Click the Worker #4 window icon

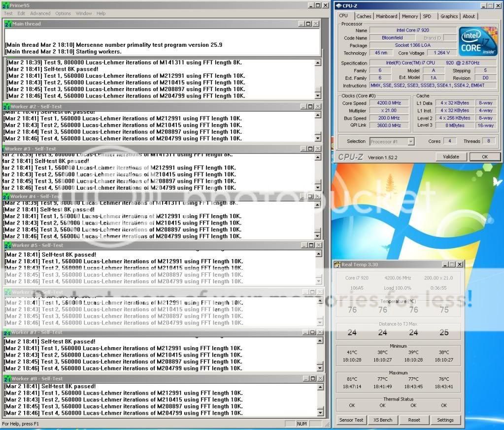[6, 197]
